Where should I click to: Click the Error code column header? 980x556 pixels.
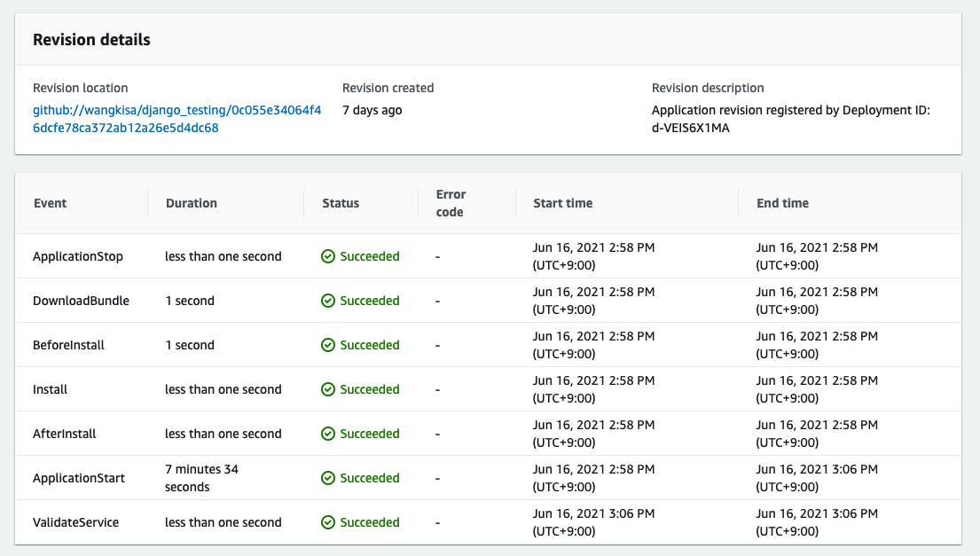(451, 203)
